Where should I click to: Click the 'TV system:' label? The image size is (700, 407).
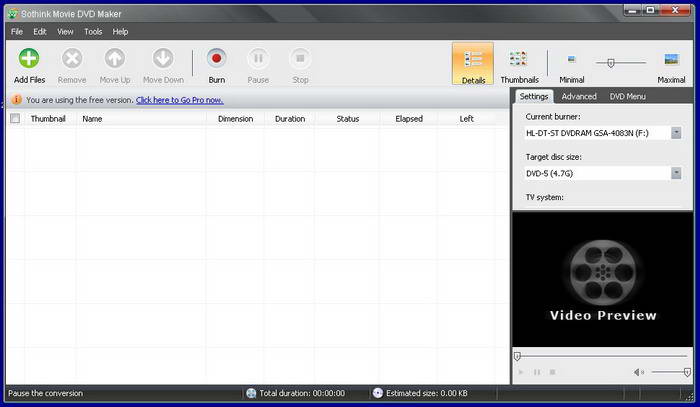[544, 197]
